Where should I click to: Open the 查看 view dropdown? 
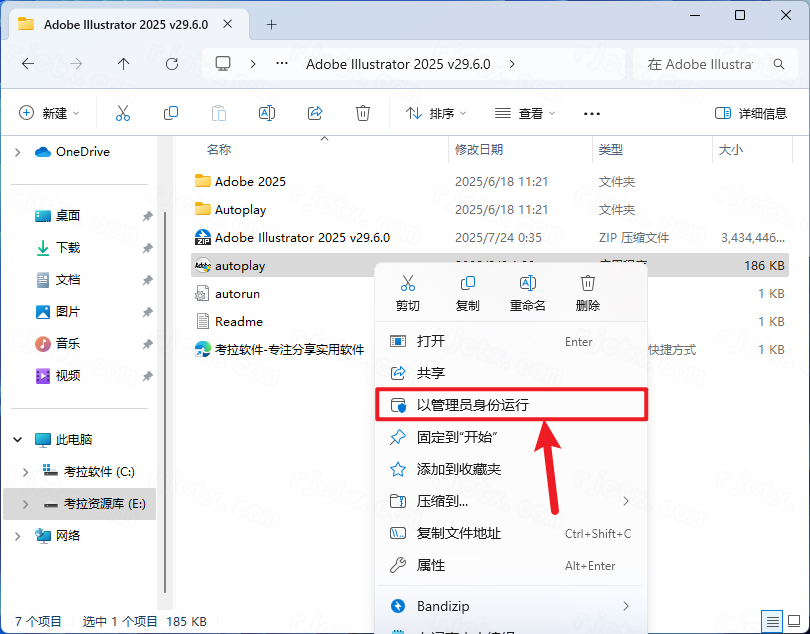525,113
